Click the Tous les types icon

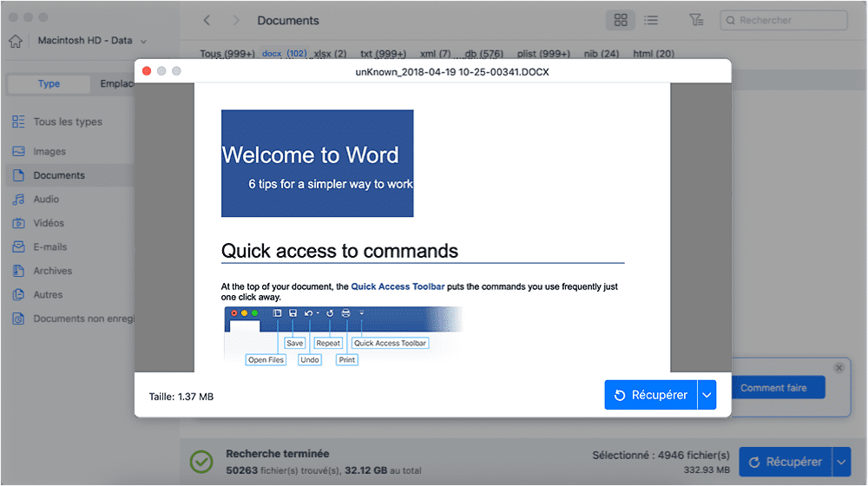point(18,121)
